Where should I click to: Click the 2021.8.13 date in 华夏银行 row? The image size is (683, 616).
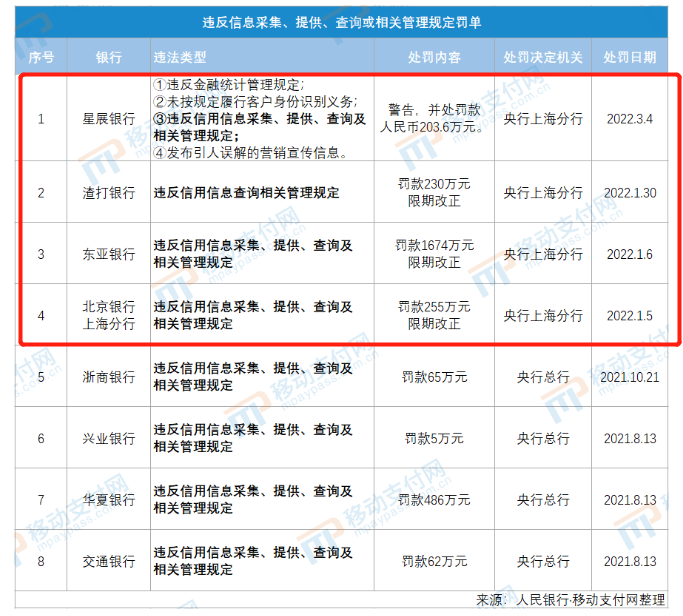630,500
